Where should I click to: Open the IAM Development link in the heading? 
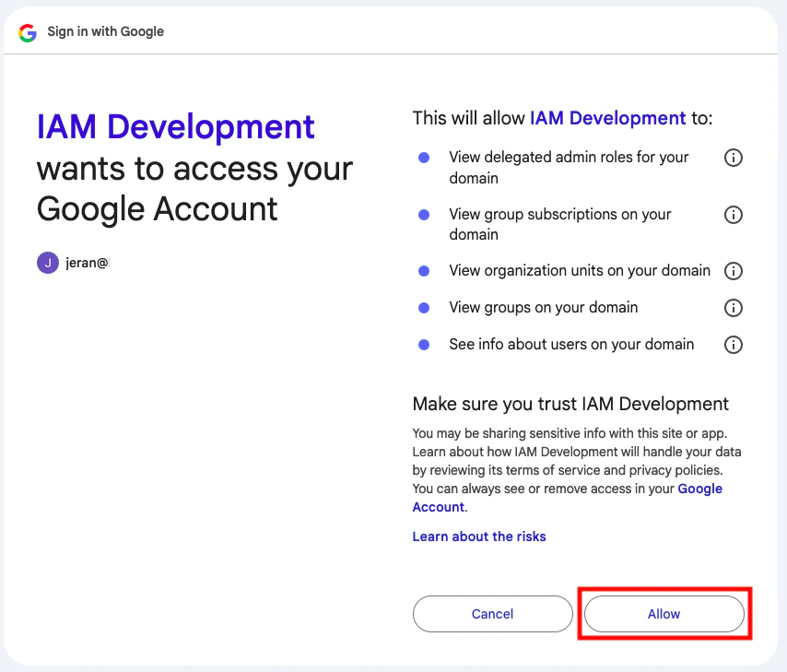(x=175, y=126)
